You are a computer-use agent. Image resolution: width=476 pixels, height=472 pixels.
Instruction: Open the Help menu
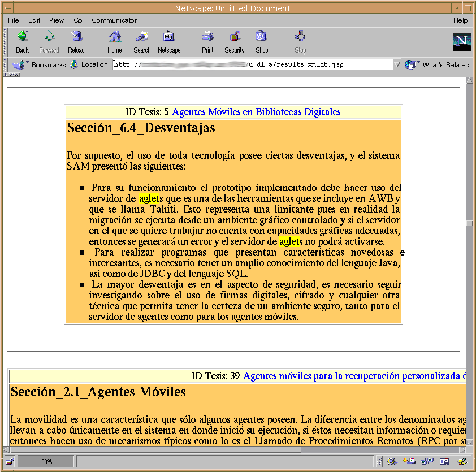(460, 20)
